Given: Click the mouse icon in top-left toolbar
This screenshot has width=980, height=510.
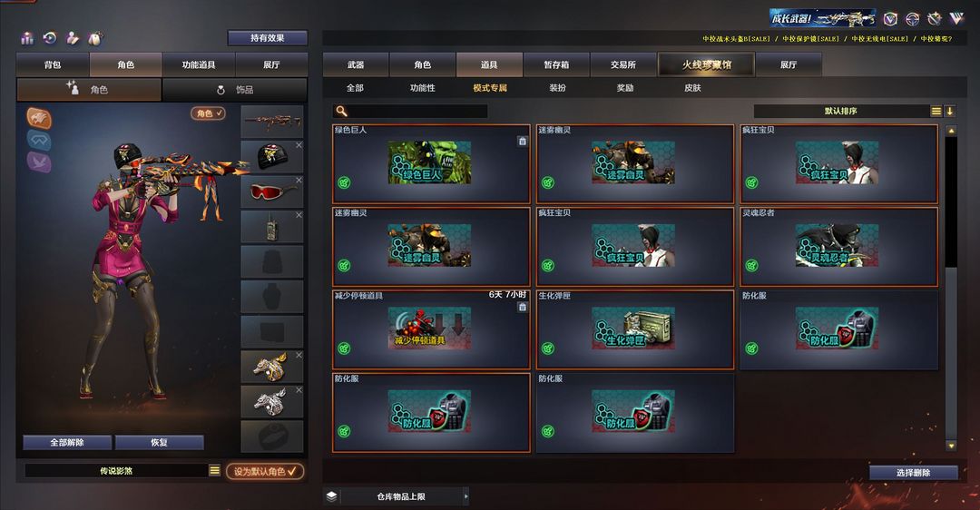Looking at the screenshot, I should [x=95, y=39].
